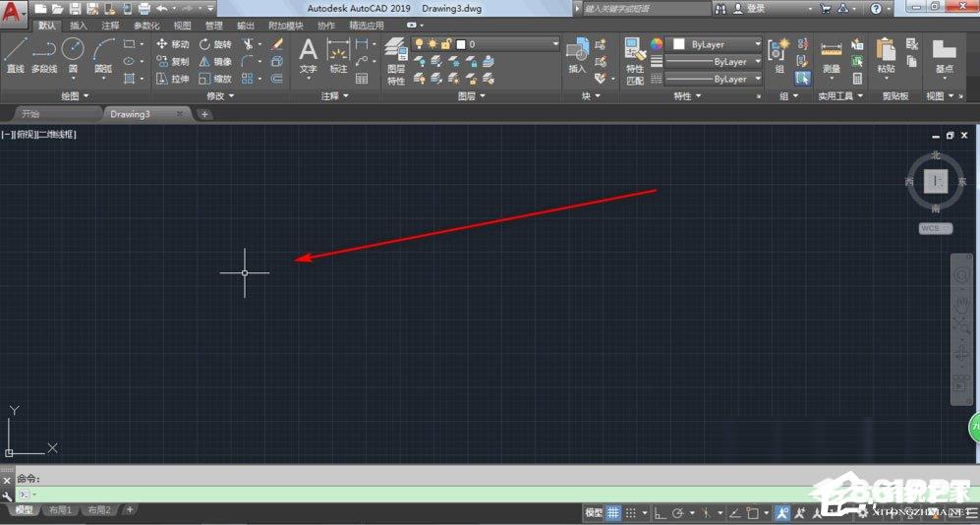
Task: Open the Parametric (参数化) ribbon tab
Action: pyautogui.click(x=146, y=26)
